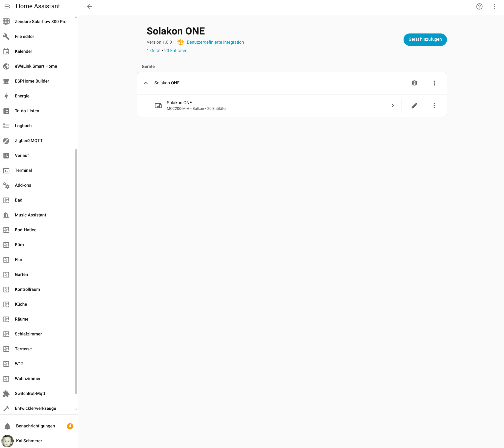Click the Music Assistant library icon
The width and height of the screenshot is (504, 448).
pyautogui.click(x=6, y=215)
